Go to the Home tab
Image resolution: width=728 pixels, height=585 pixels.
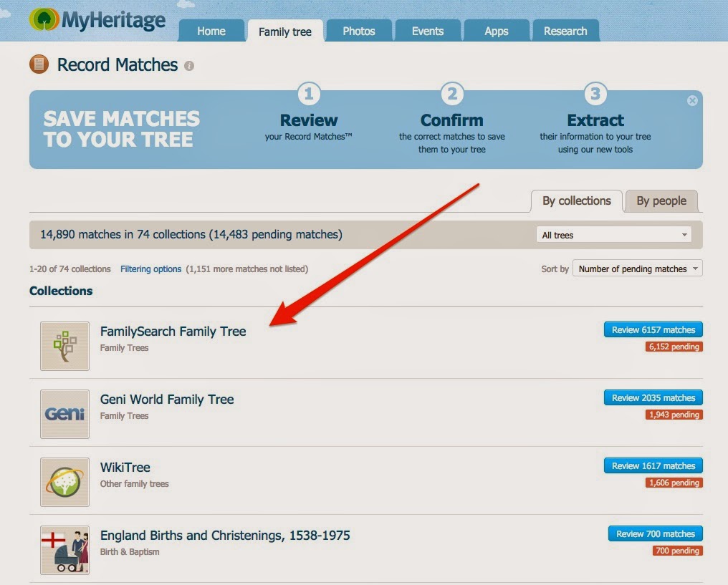211,31
